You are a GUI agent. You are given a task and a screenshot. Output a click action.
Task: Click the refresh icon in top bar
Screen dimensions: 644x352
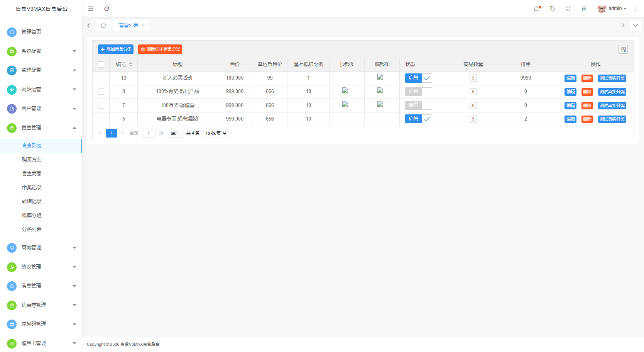[x=107, y=9]
